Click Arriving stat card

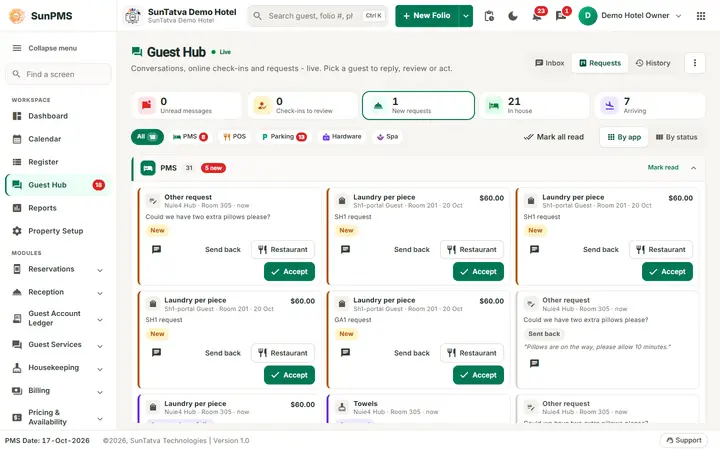[x=650, y=106]
